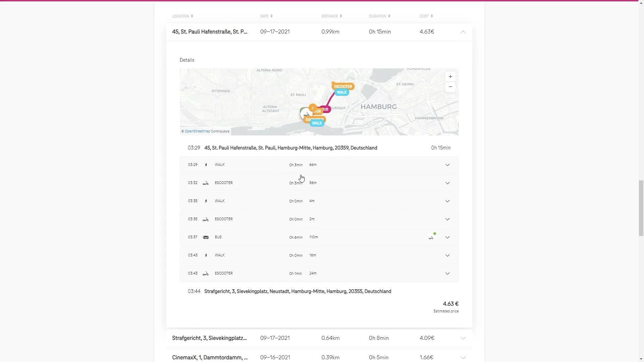Screen dimensions: 644x362
Task: Sort trips by Cost column
Action: point(426,16)
